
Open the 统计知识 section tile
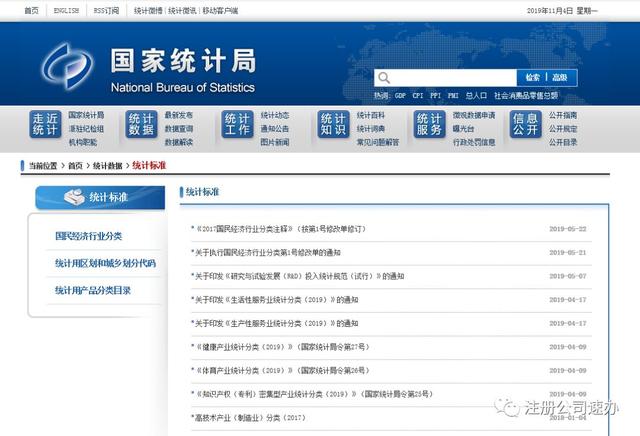(x=333, y=124)
